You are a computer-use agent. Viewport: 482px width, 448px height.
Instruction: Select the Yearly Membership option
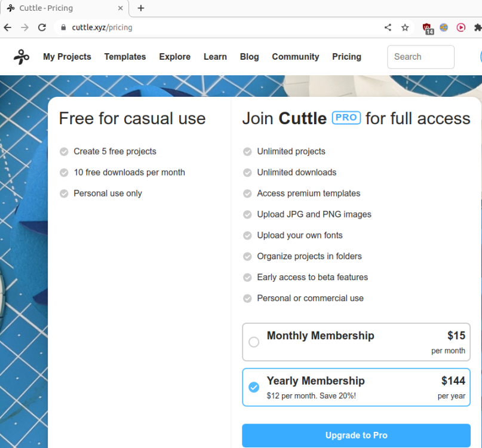tap(254, 388)
